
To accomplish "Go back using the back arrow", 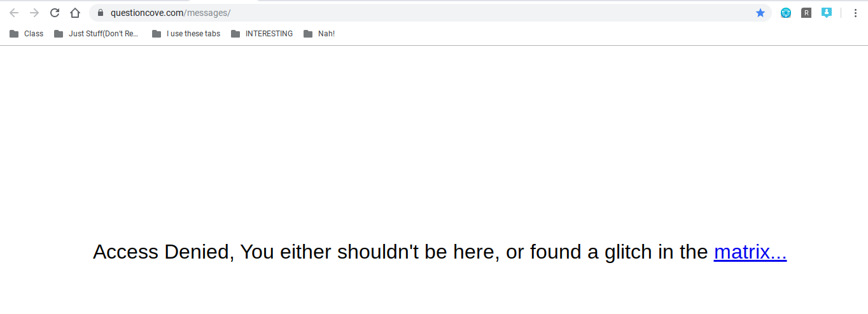I will (14, 13).
